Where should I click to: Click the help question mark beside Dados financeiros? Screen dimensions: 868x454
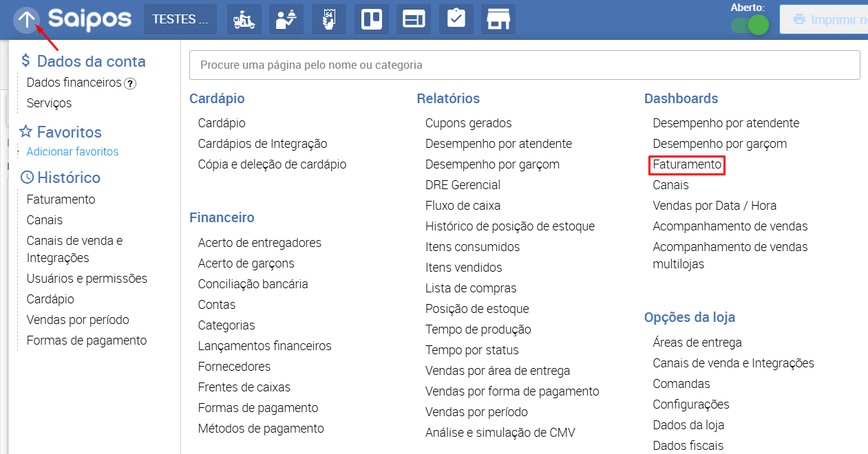tap(130, 83)
